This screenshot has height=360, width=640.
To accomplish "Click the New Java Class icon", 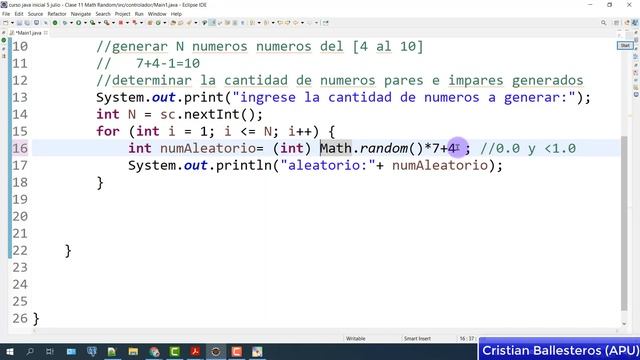I will pos(158,23).
